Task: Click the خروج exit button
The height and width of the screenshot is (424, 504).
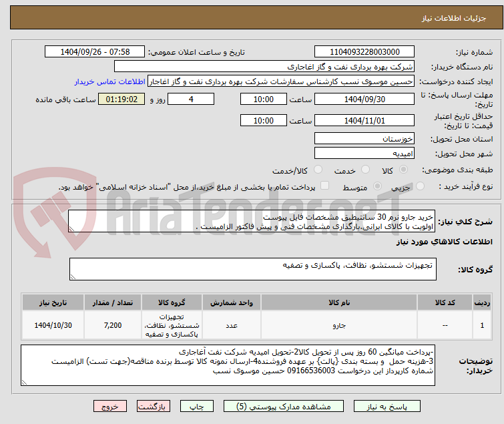Action: coord(110,407)
